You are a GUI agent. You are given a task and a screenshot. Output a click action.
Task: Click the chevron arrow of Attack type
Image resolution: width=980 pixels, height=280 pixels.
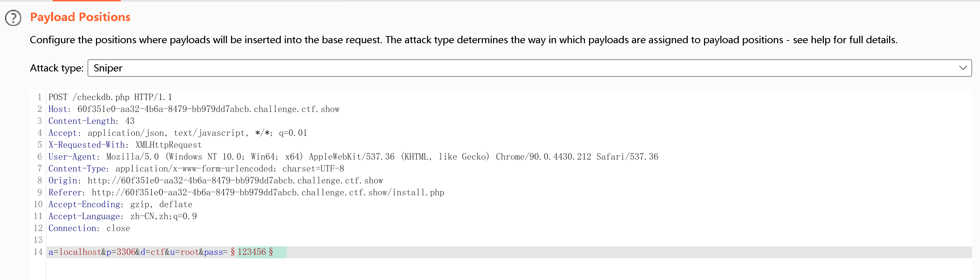(963, 68)
